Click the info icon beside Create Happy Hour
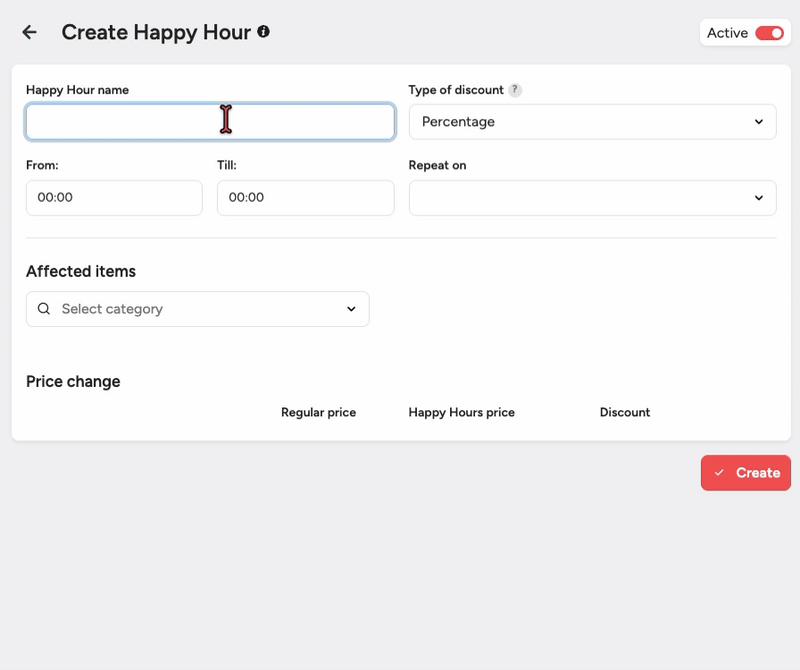The height and width of the screenshot is (670, 800). pos(264,32)
